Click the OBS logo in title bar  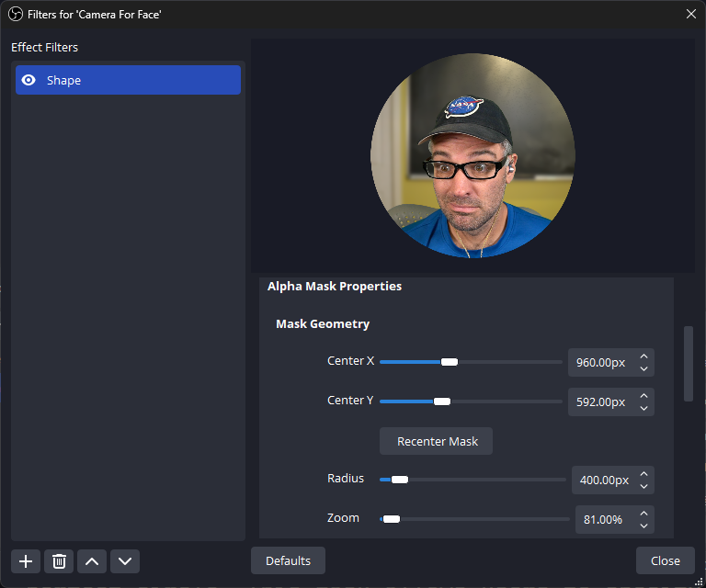[x=14, y=13]
